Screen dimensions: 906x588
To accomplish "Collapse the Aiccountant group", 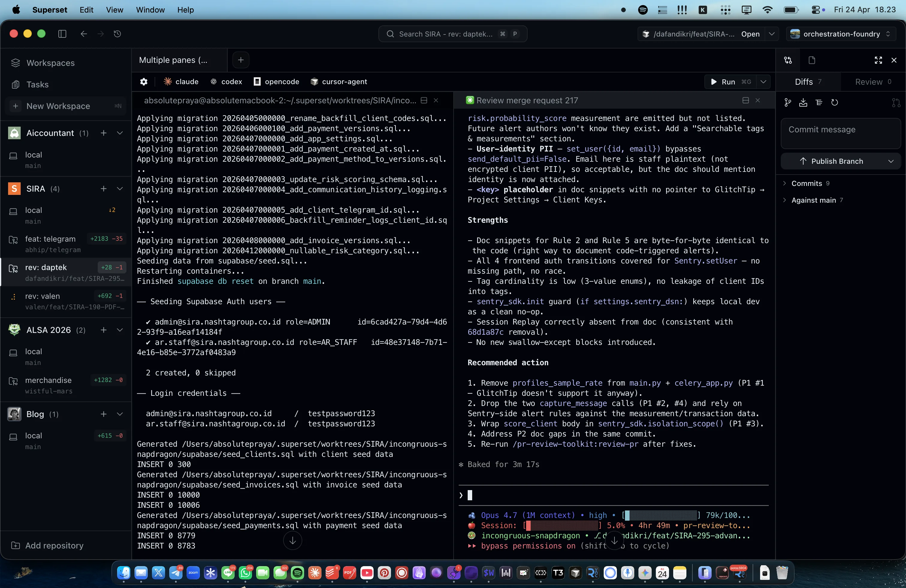I will (x=120, y=133).
